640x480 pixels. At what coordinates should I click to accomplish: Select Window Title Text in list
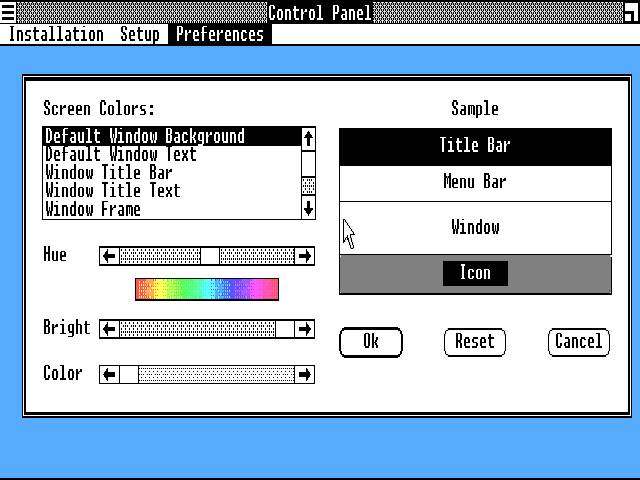tap(172, 191)
